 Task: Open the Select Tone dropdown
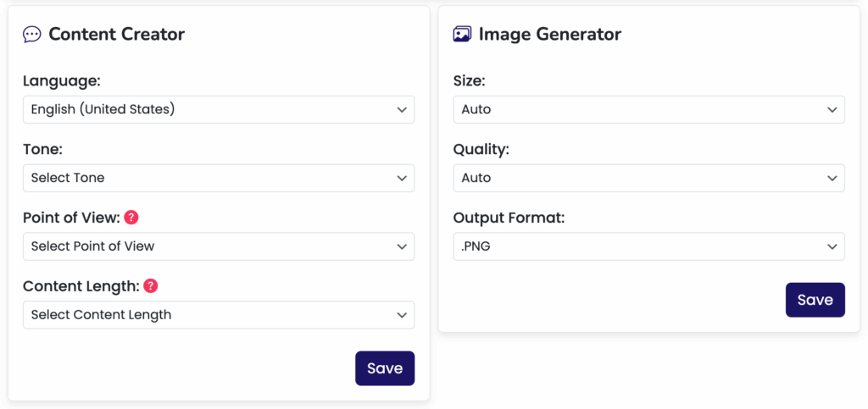219,178
